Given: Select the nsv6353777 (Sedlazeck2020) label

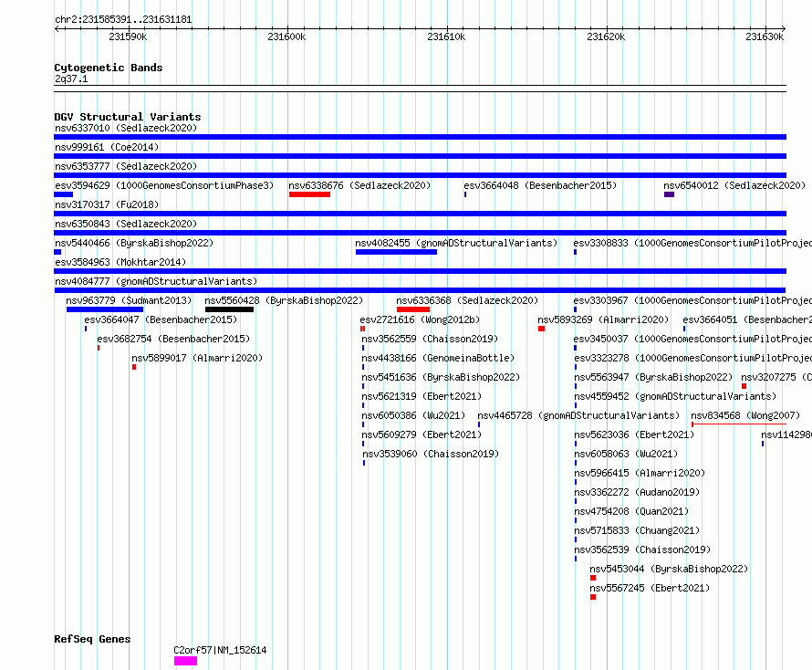Looking at the screenshot, I should (x=126, y=166).
